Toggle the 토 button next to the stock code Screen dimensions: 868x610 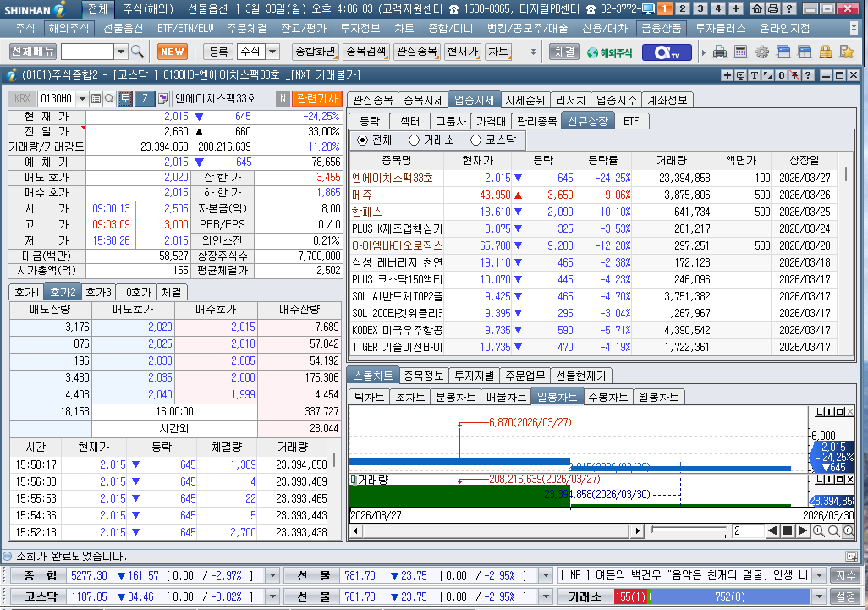pyautogui.click(x=125, y=98)
